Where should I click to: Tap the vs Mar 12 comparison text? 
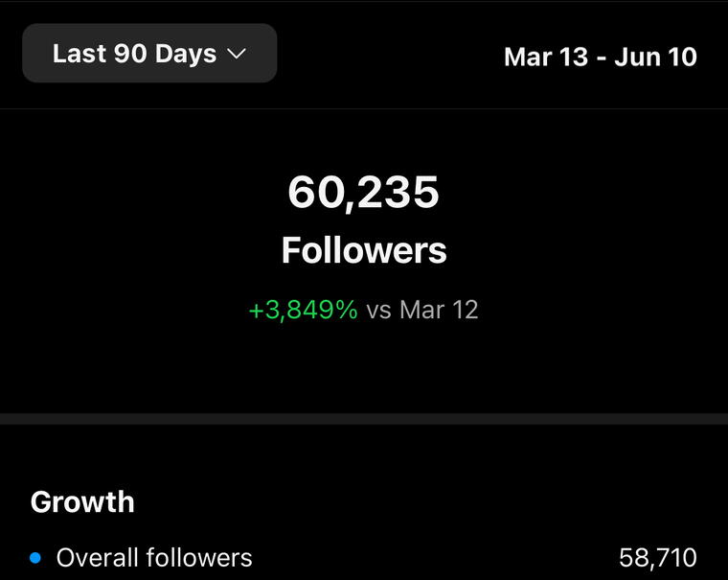422,310
